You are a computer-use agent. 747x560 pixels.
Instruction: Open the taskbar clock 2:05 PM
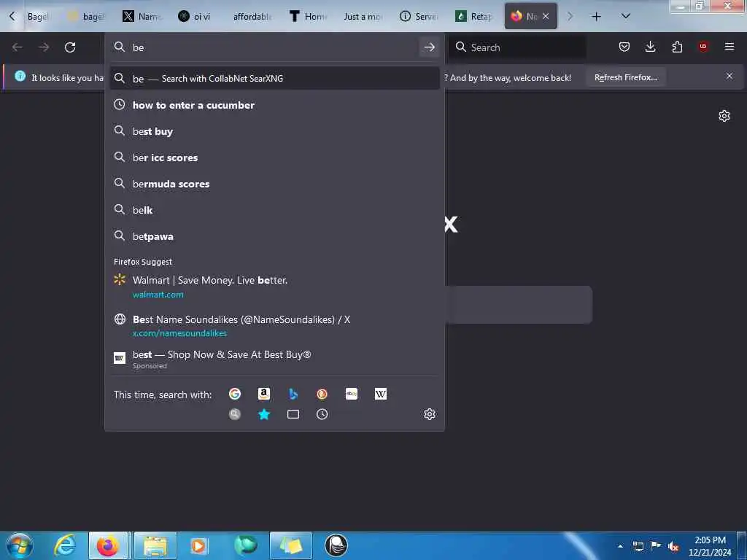click(710, 546)
